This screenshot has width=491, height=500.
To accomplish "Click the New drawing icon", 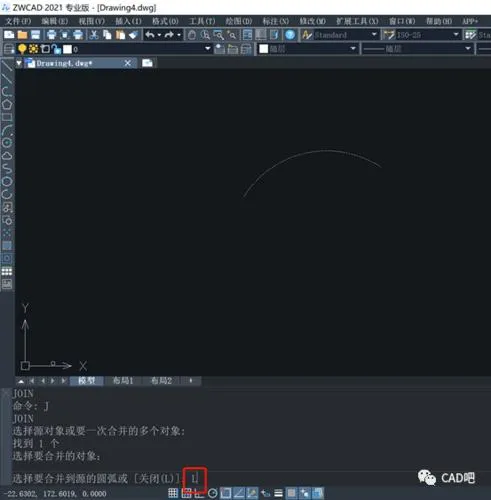I will pyautogui.click(x=9, y=35).
